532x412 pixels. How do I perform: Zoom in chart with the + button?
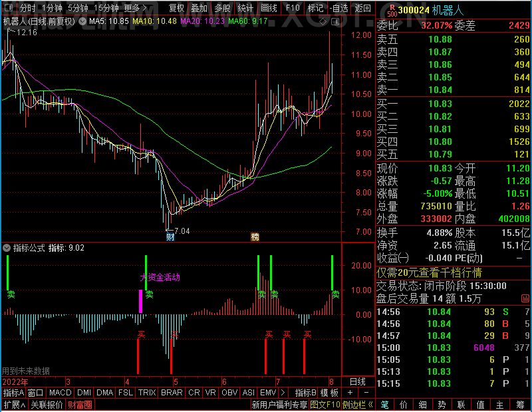(350, 393)
